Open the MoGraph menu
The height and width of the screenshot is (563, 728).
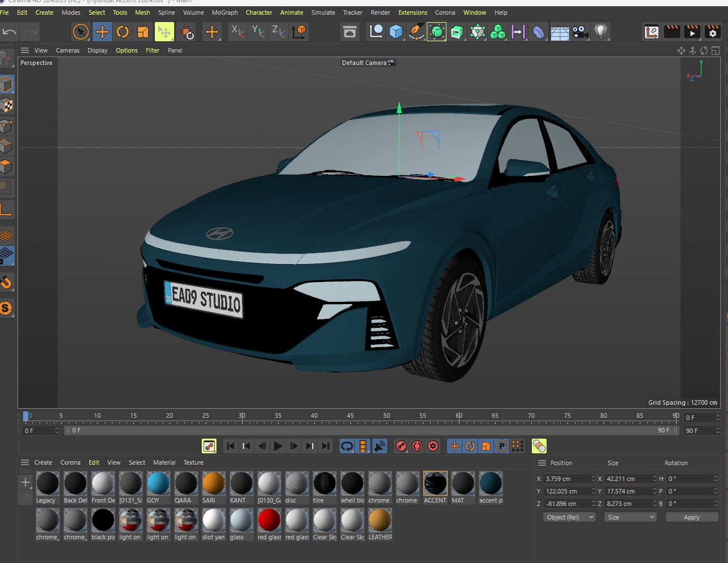224,12
